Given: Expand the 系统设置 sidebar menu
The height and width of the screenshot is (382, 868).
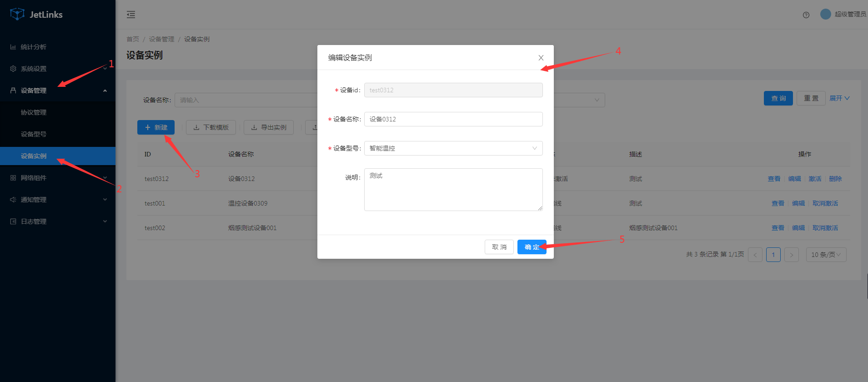Looking at the screenshot, I should pyautogui.click(x=33, y=69).
